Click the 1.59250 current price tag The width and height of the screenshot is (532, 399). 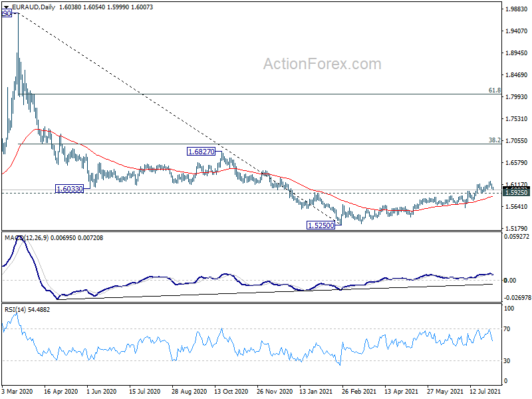516,193
